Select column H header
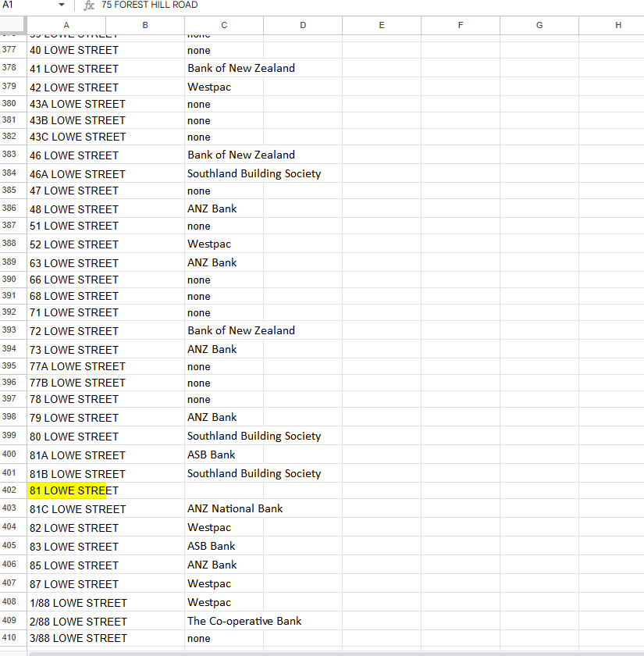This screenshot has height=656, width=644. [x=612, y=26]
